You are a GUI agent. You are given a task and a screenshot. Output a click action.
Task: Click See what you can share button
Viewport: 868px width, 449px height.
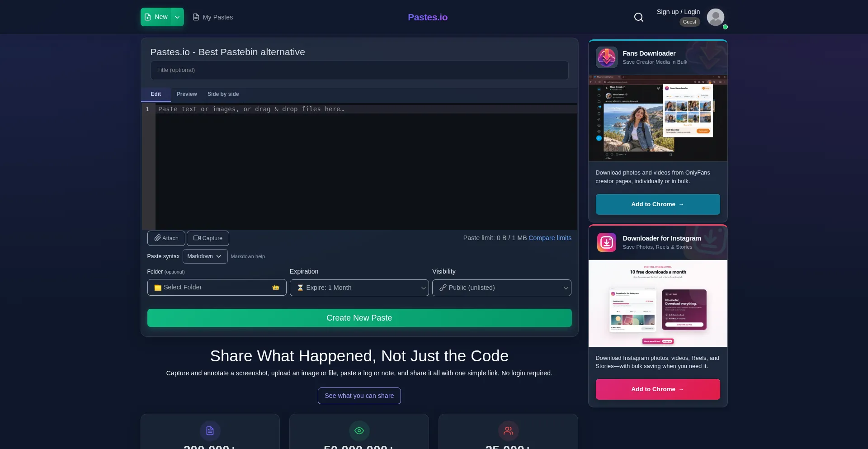[x=359, y=396]
